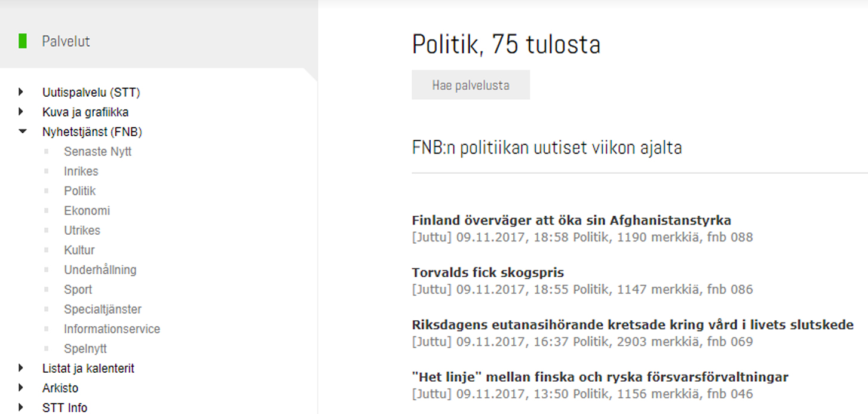Collapse the Nyhetstjänst (FNB) section arrow
The width and height of the screenshot is (868, 414).
pyautogui.click(x=22, y=131)
